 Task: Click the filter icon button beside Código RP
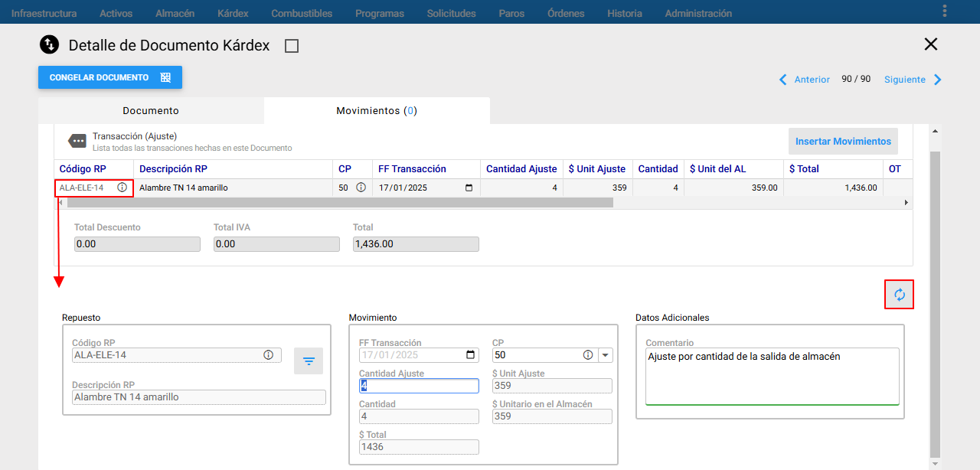tap(309, 361)
